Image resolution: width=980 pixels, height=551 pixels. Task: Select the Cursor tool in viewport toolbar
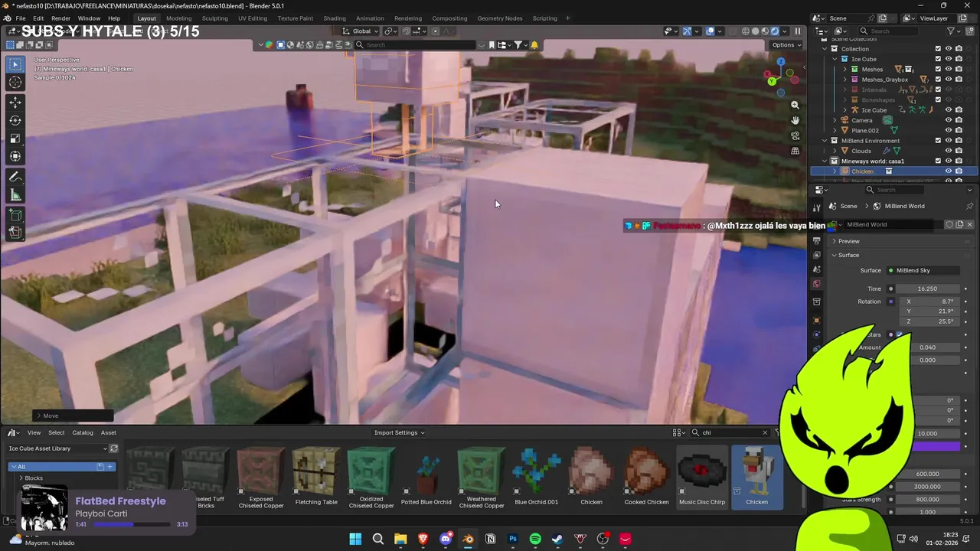15,83
